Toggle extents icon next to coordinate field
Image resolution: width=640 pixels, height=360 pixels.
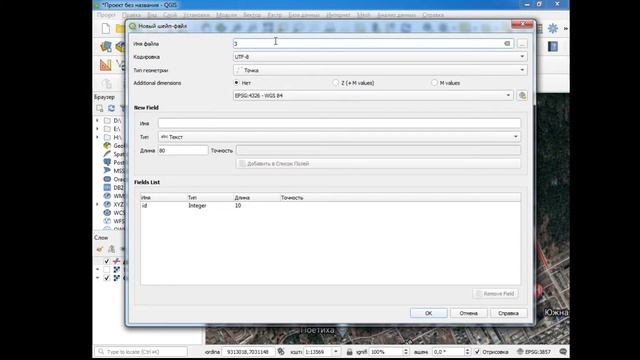click(x=281, y=351)
